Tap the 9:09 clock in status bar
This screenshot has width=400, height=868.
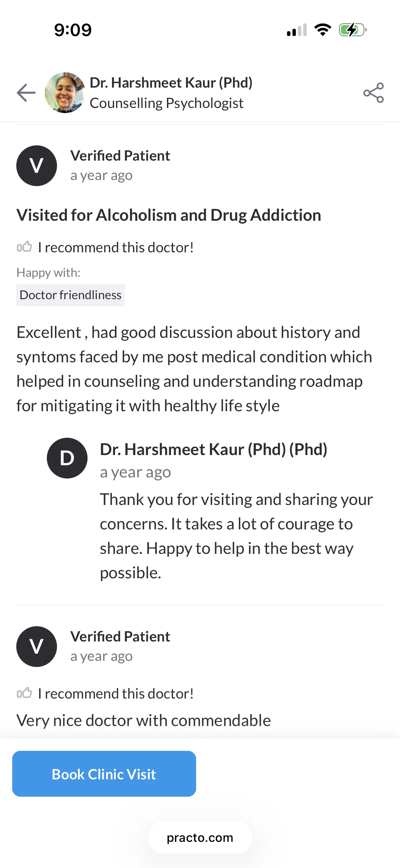[73, 30]
